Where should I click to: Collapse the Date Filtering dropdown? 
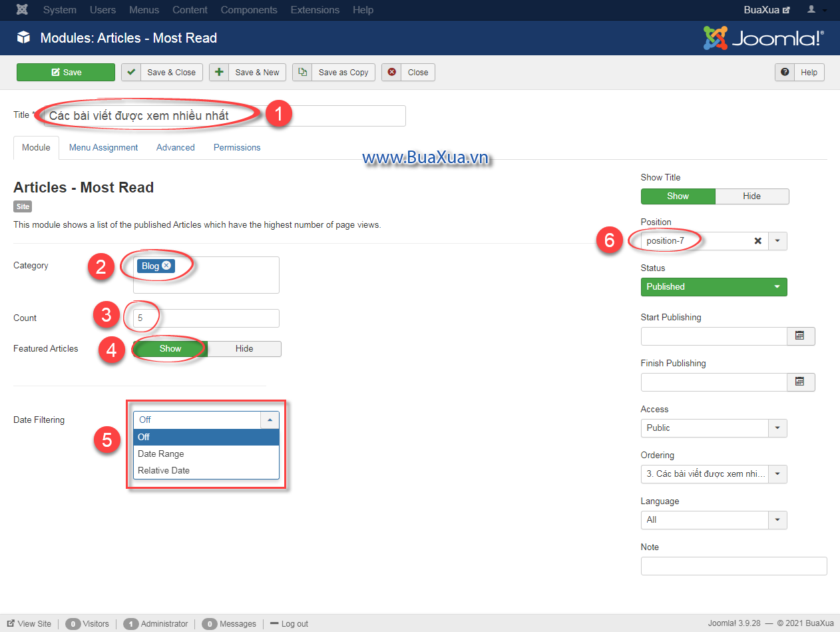[x=270, y=420]
